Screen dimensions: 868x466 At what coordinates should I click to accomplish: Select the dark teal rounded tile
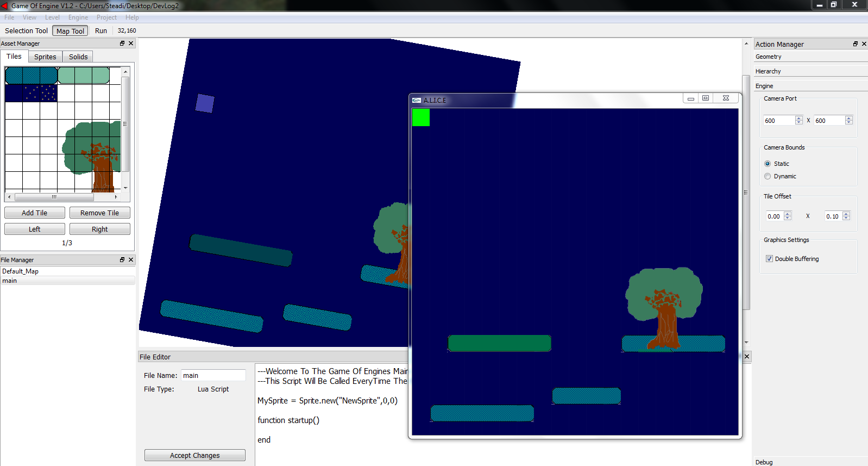pyautogui.click(x=32, y=76)
